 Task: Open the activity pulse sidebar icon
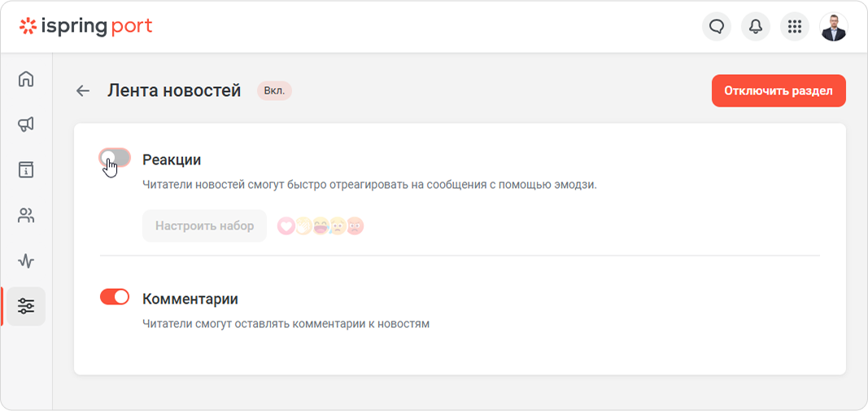click(x=26, y=261)
